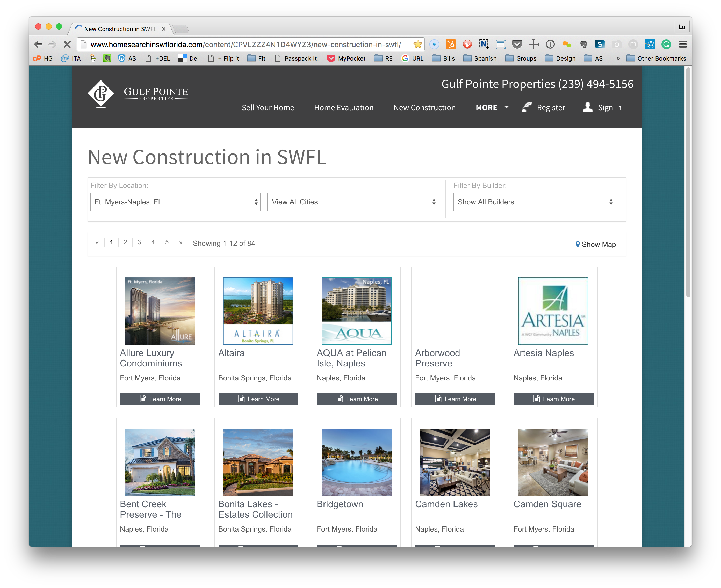Expand the MORE navigation menu

(492, 108)
